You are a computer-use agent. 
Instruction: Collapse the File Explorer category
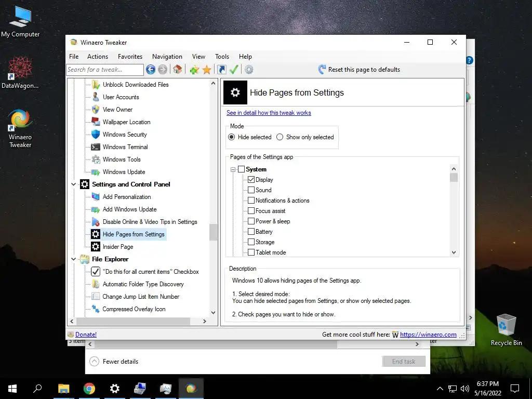[73, 259]
